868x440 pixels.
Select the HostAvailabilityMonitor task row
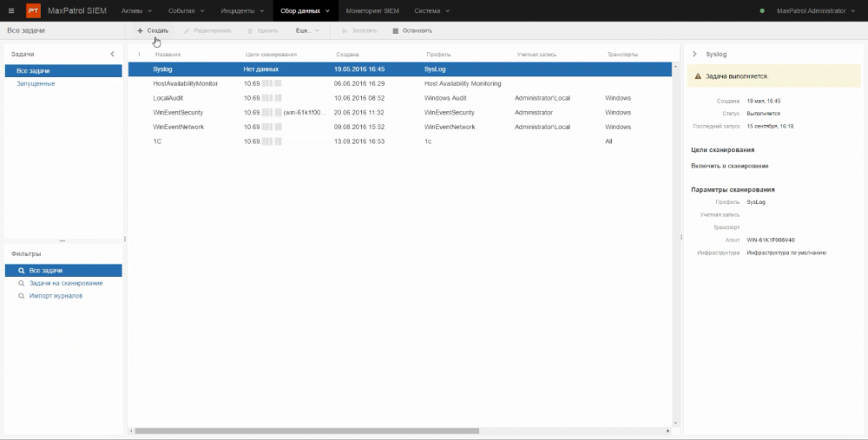tap(399, 83)
